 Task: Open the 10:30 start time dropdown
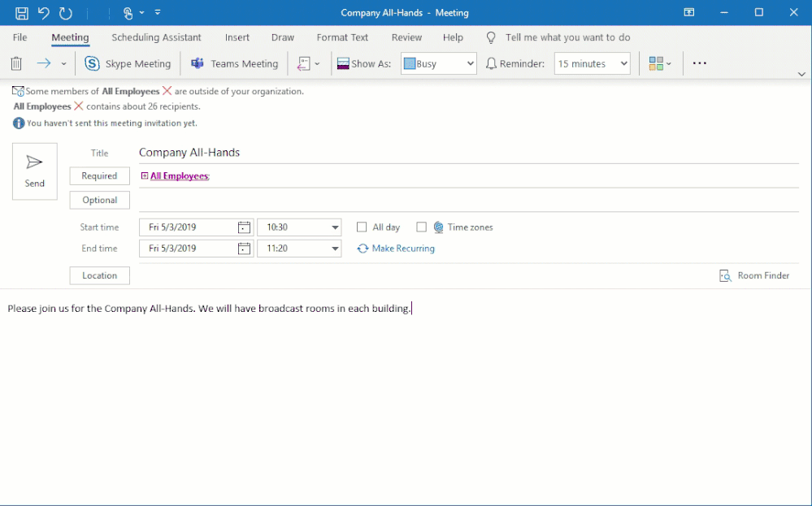click(335, 227)
